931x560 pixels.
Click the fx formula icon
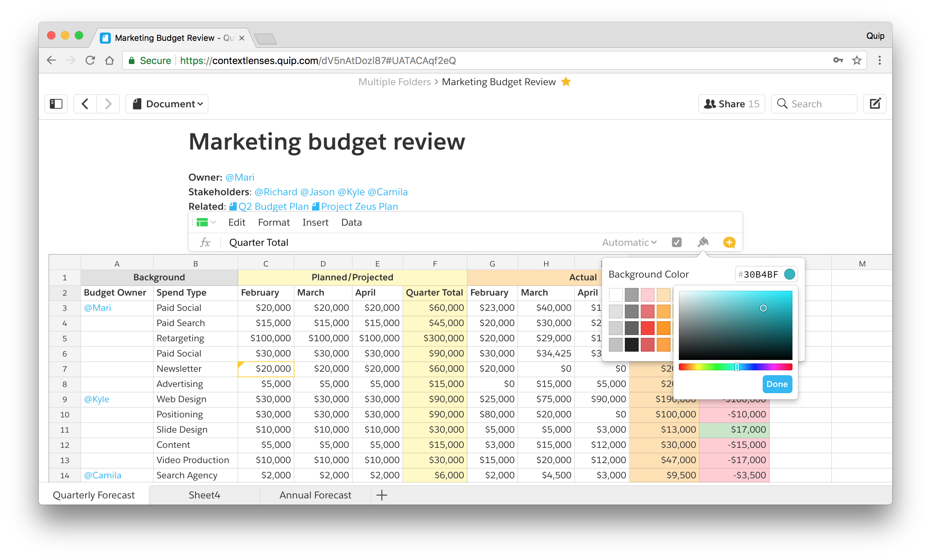(205, 242)
